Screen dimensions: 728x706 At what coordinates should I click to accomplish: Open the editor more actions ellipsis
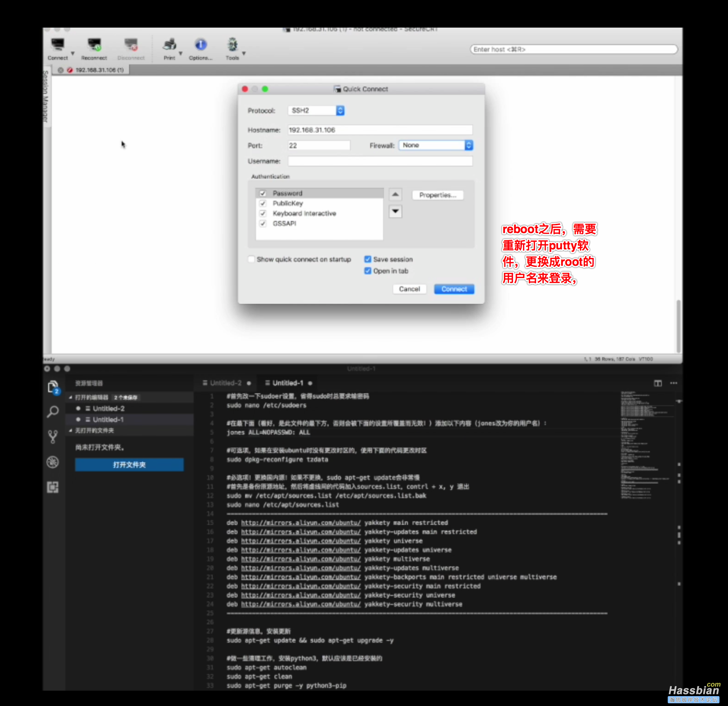[674, 383]
